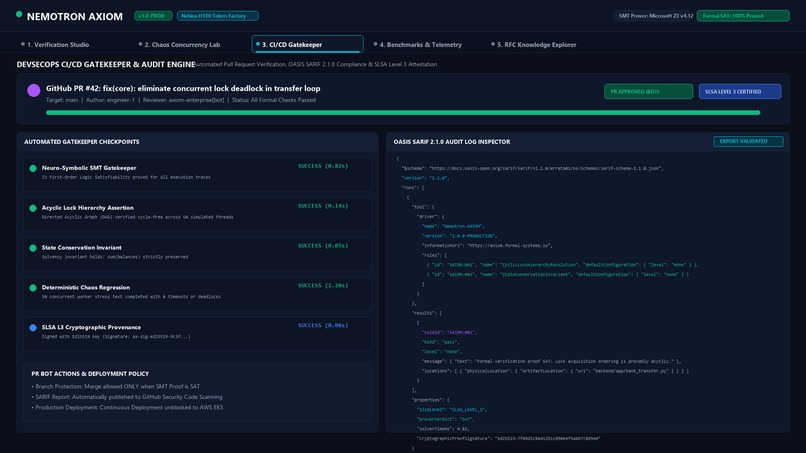
Task: Click the "ruleId": "AXIOM-001" result line
Action: coord(449,332)
